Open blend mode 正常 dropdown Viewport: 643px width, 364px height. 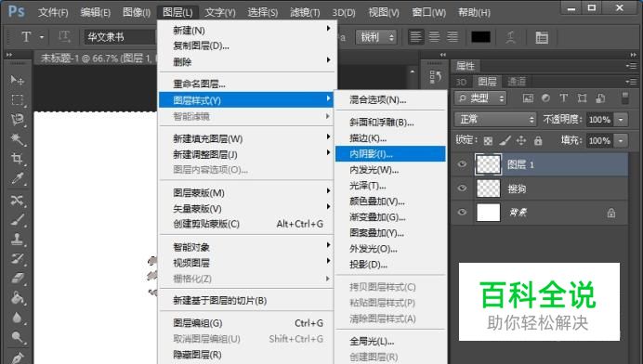pos(495,119)
